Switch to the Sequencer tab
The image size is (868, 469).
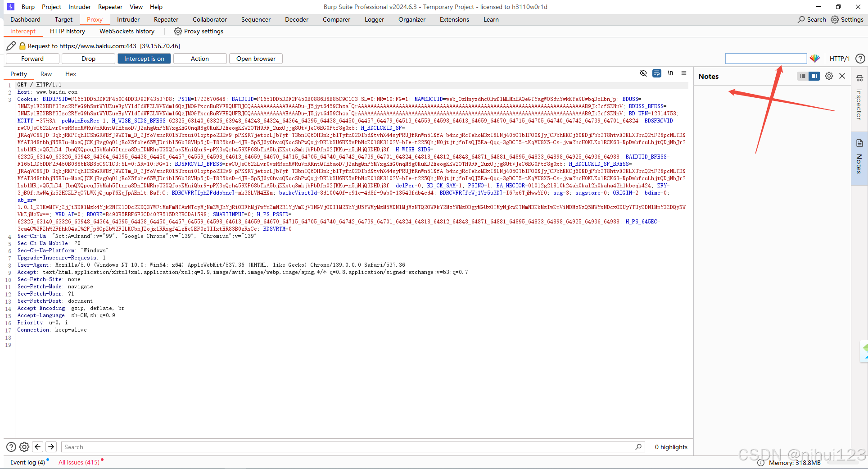pyautogui.click(x=256, y=19)
